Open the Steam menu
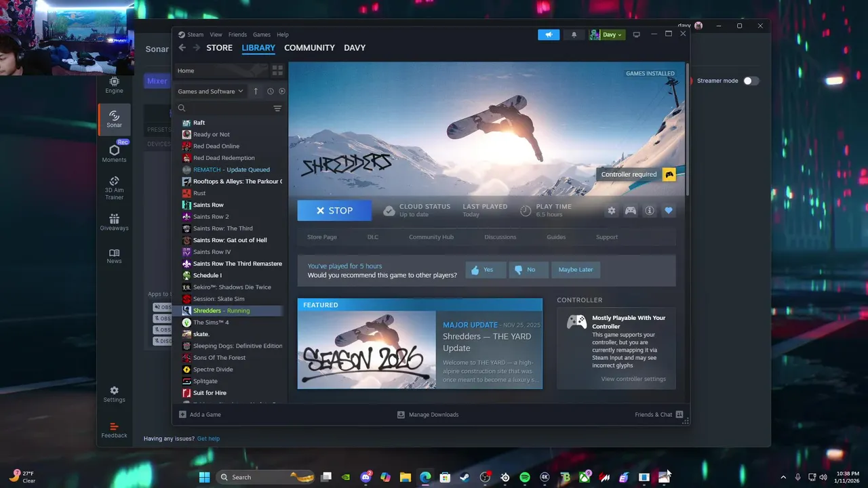The image size is (868, 488). coord(195,35)
